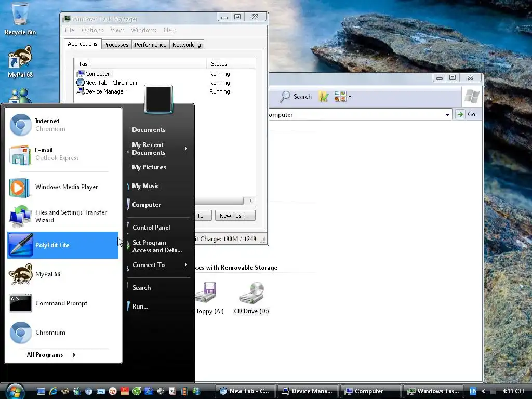The height and width of the screenshot is (399, 532).
Task: Switch to Computer taskbar button
Action: coord(370,391)
